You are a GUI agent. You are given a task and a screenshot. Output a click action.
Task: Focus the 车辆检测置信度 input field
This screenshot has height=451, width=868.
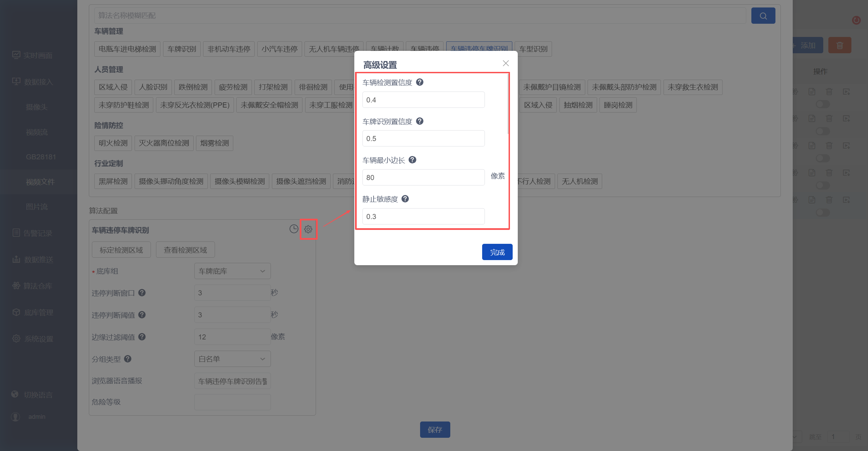pyautogui.click(x=423, y=100)
